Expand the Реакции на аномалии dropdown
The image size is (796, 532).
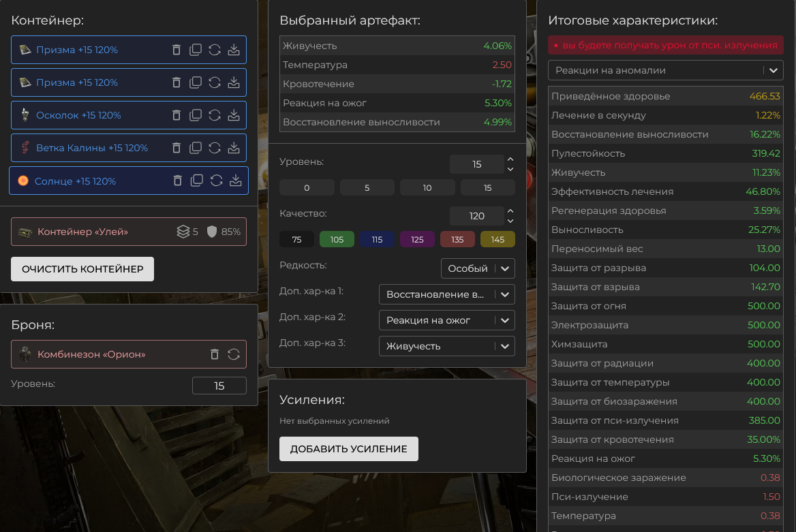(666, 71)
